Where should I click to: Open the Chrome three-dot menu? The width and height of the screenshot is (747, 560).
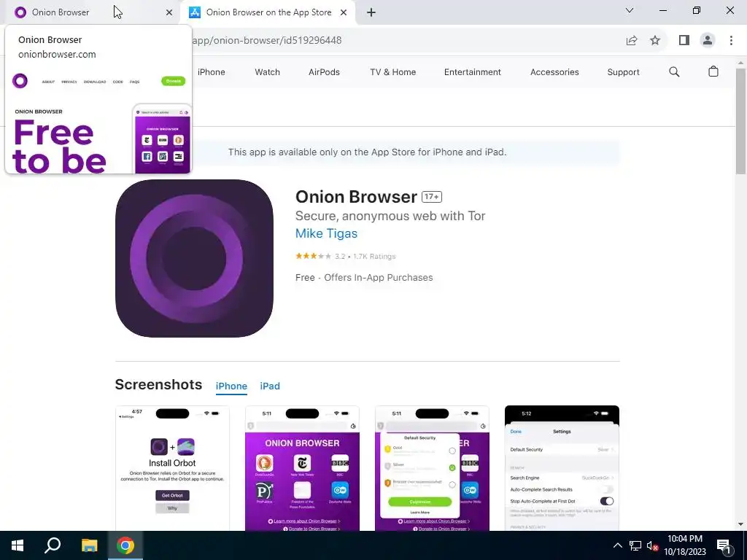point(731,41)
